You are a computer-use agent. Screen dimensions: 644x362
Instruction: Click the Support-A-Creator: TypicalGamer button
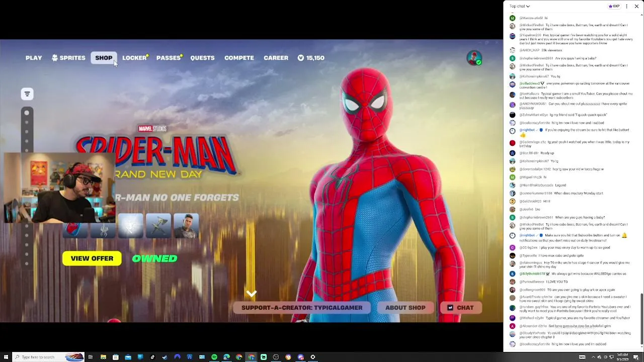tap(302, 308)
